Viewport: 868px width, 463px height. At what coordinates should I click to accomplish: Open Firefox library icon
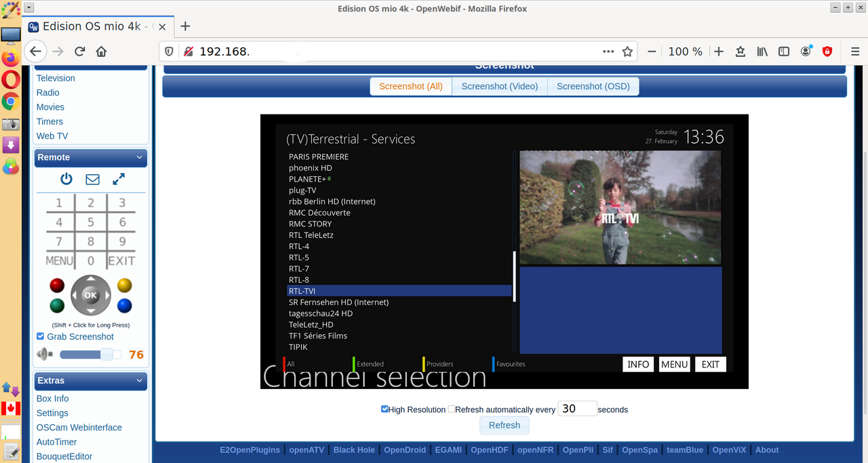(x=762, y=52)
